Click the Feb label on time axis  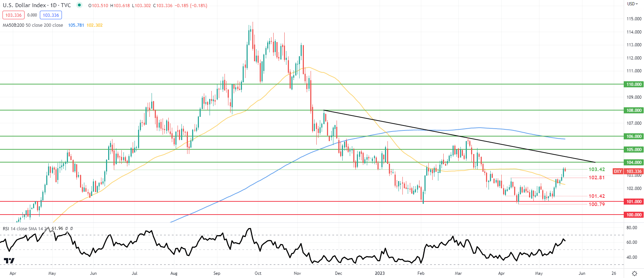421,273
